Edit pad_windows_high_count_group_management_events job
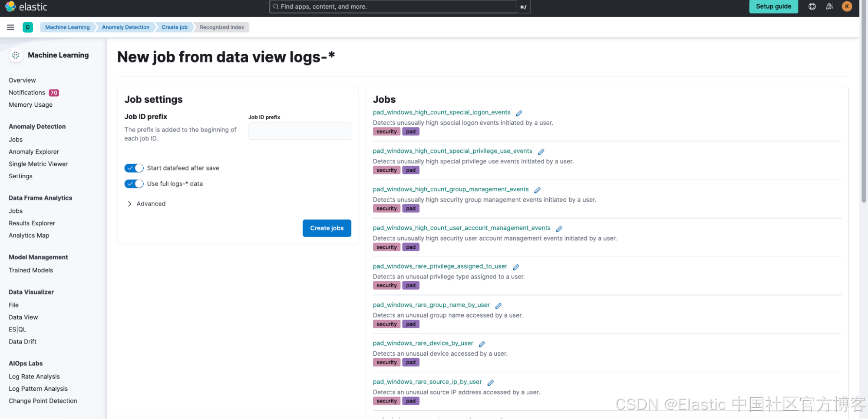868x419 pixels. coord(537,190)
